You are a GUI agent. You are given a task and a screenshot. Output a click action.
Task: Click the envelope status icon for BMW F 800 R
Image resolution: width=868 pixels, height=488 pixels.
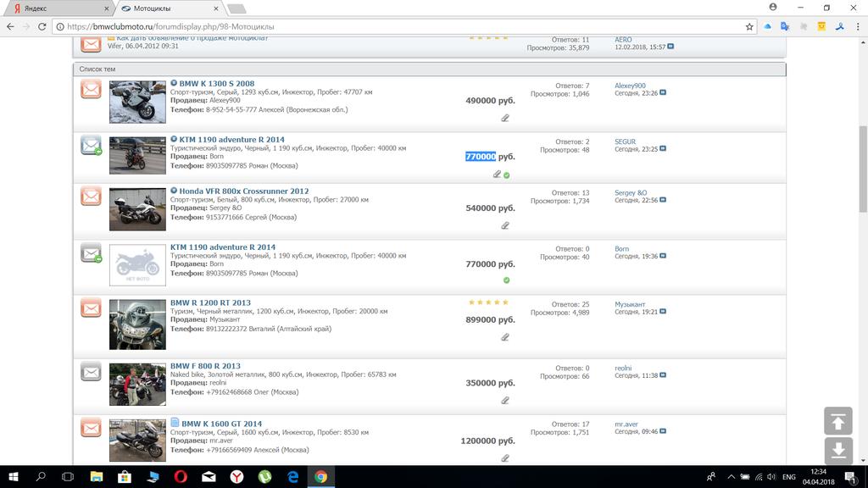tap(91, 371)
